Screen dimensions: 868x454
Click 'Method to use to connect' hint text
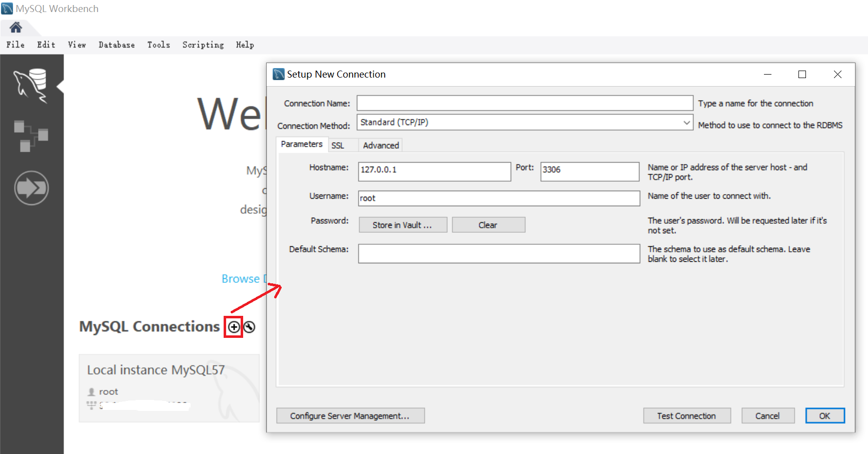coord(770,125)
